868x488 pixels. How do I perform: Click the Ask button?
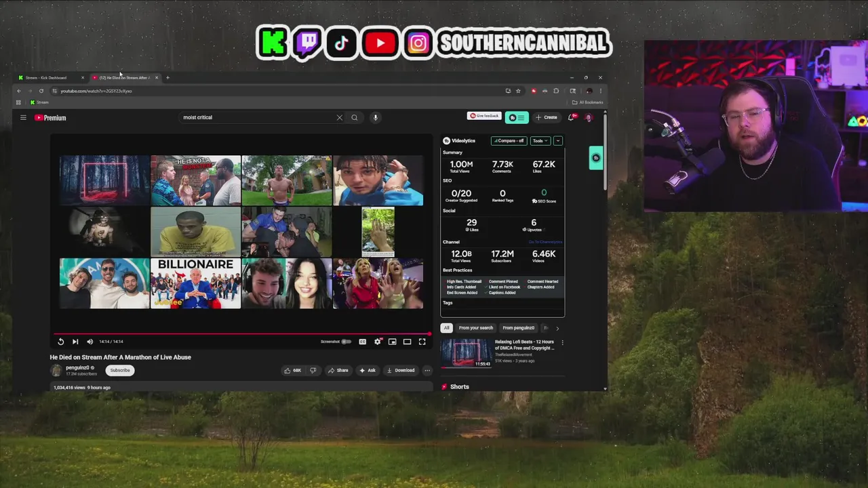click(368, 370)
